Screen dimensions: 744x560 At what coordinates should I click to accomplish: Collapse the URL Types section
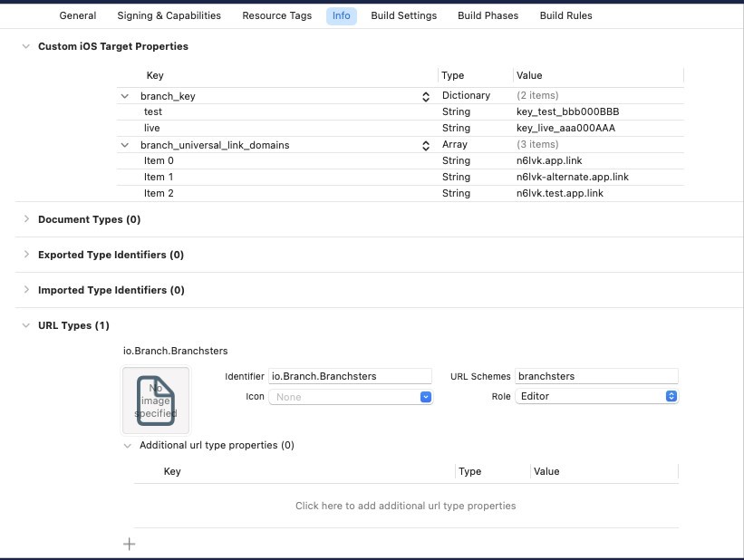click(25, 325)
